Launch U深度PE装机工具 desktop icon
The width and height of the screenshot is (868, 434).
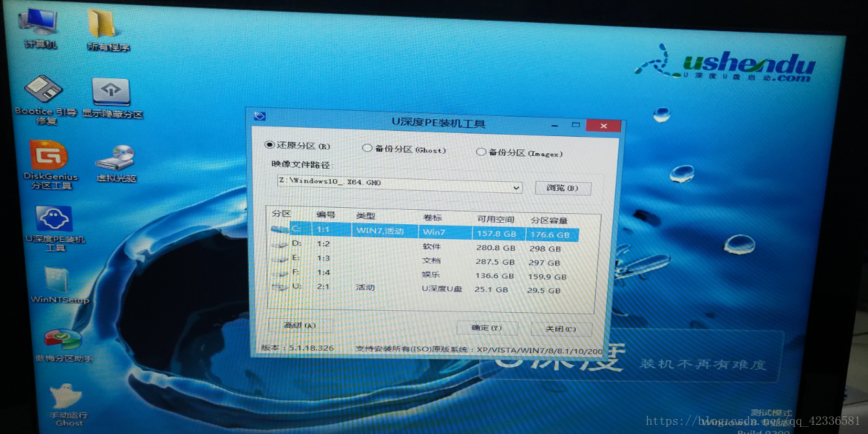tap(55, 229)
